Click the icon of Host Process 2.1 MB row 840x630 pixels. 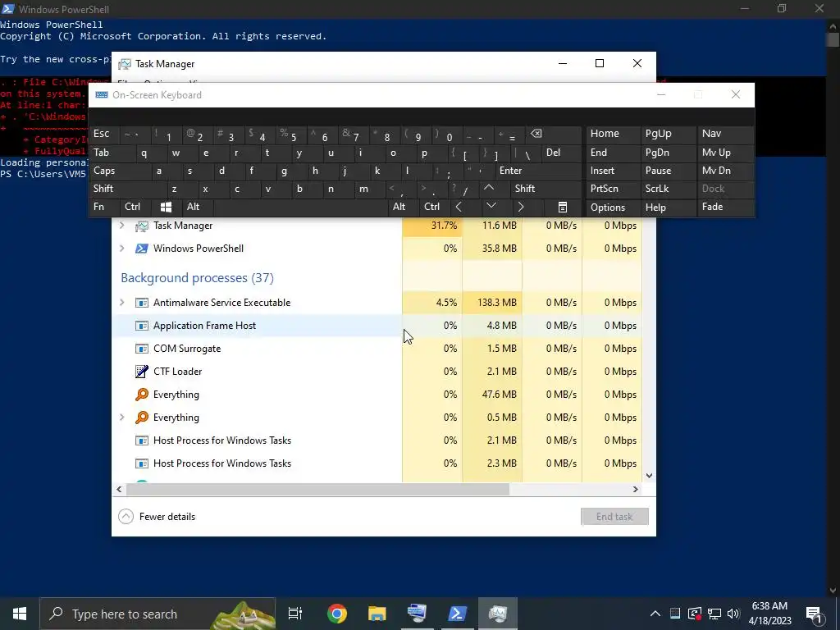pos(141,441)
